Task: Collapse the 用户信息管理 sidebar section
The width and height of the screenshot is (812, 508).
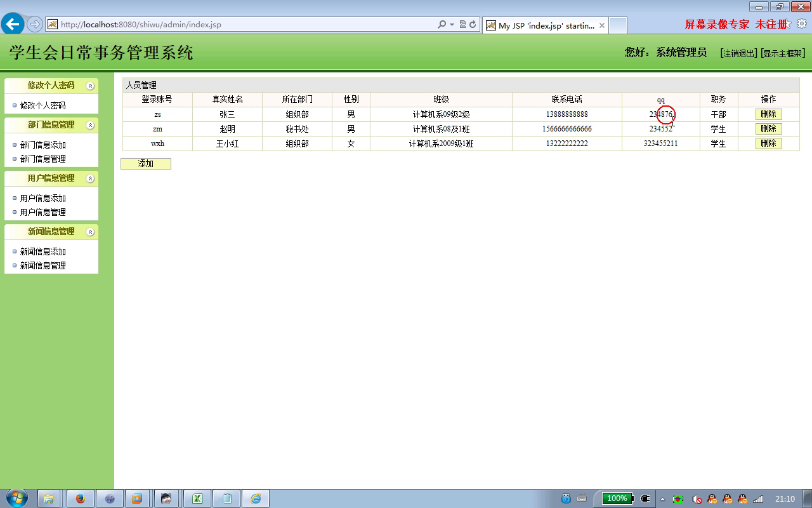Action: 90,178
